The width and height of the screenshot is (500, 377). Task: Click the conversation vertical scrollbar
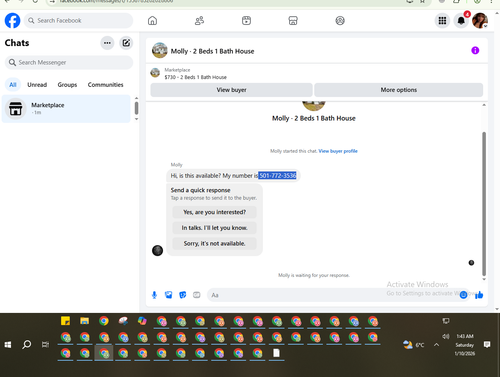(x=484, y=203)
